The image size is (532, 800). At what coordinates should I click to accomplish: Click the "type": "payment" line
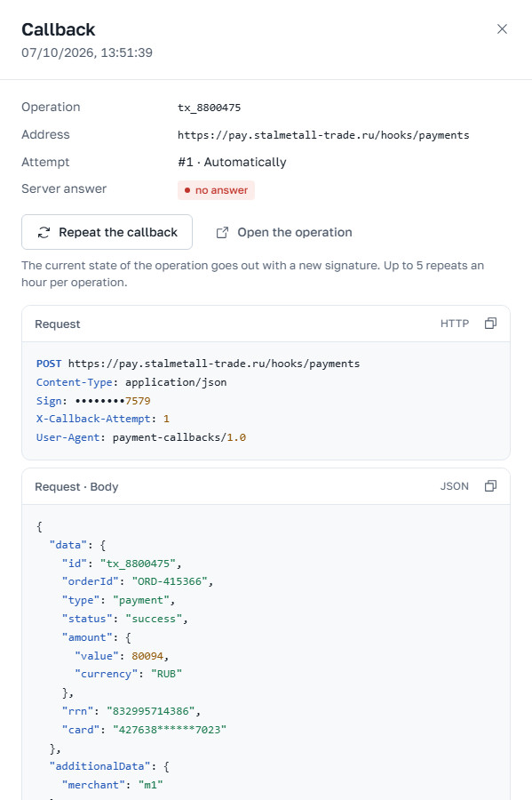click(x=119, y=601)
